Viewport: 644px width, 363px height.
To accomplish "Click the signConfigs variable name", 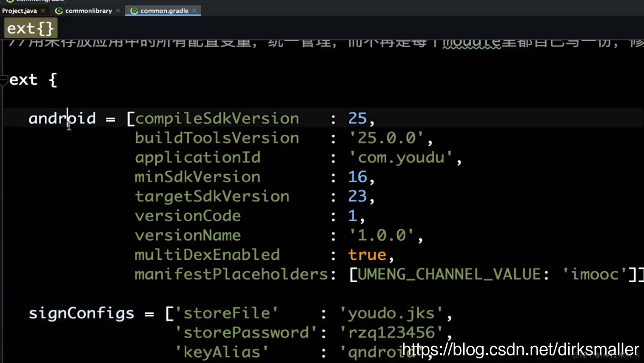I will point(81,314).
